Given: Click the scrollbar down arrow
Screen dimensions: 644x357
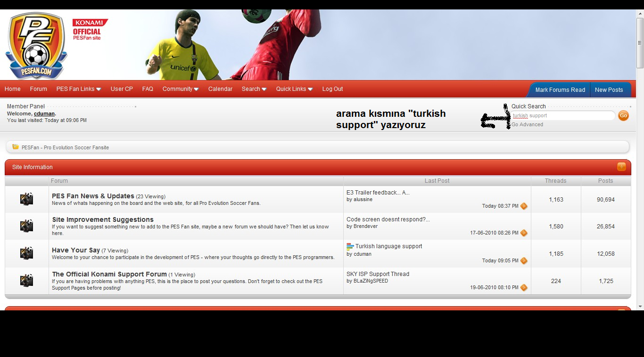Looking at the screenshot, I should coord(640,307).
